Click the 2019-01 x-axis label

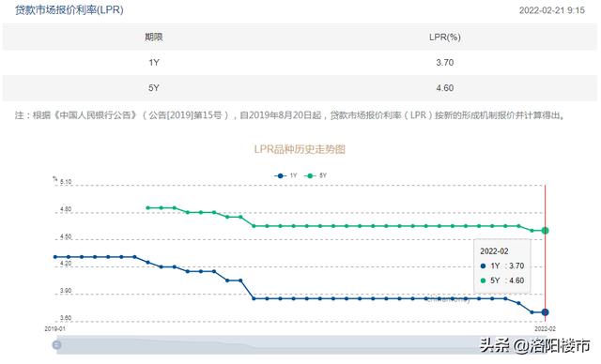54,328
